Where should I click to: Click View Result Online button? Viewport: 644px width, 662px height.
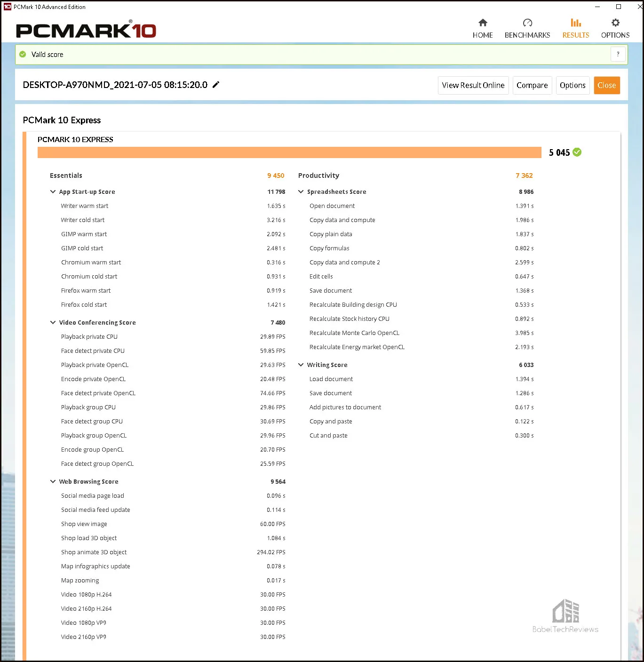[473, 85]
